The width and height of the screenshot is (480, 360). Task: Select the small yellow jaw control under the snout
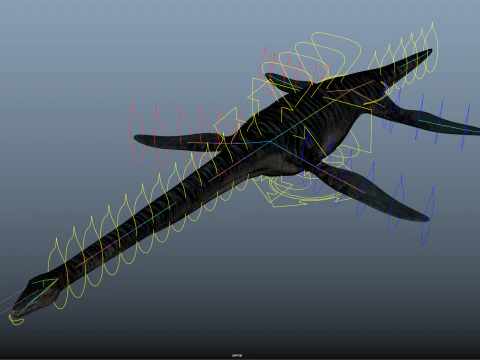[x=15, y=320]
